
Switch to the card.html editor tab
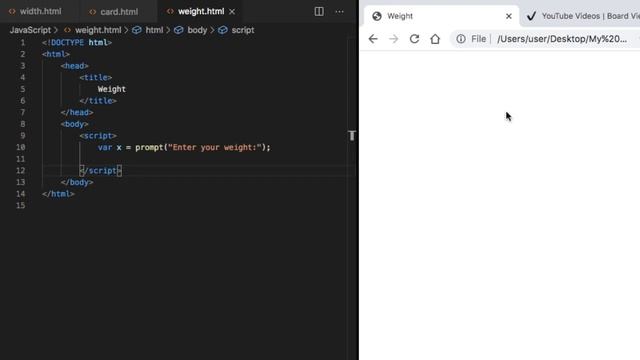pos(119,12)
